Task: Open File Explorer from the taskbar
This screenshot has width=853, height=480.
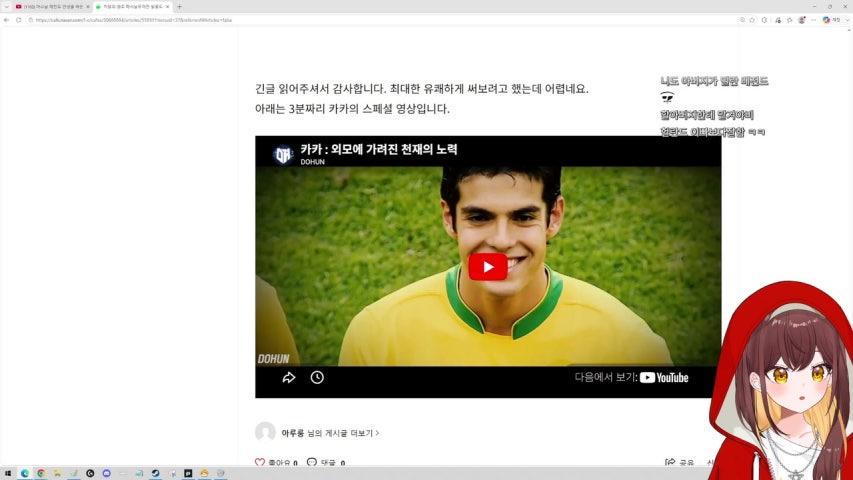Action: (x=57, y=473)
